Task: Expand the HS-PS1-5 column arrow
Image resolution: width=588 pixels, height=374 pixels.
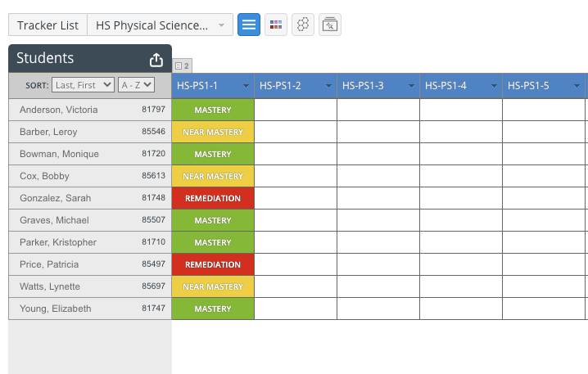Action: (x=577, y=86)
